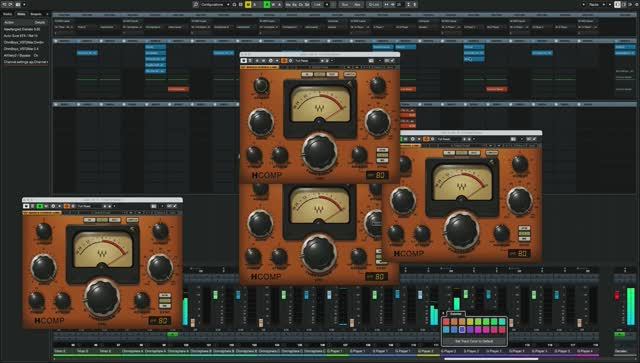Click Set Track Color to Default button
640x363 pixels.
click(x=474, y=341)
